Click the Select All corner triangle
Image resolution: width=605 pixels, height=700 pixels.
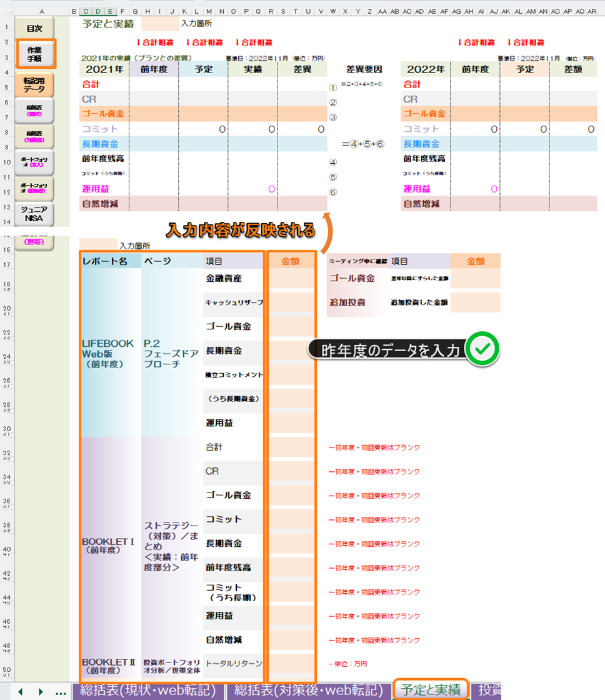point(7,11)
